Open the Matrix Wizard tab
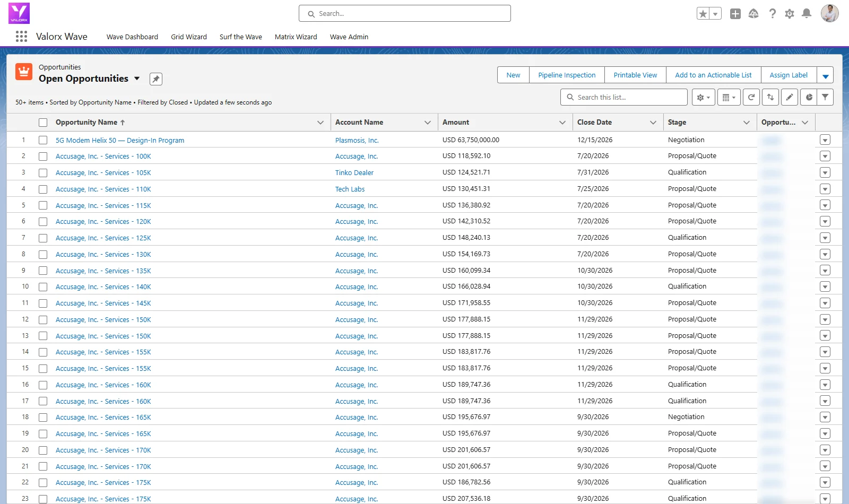The width and height of the screenshot is (849, 504). coord(296,37)
